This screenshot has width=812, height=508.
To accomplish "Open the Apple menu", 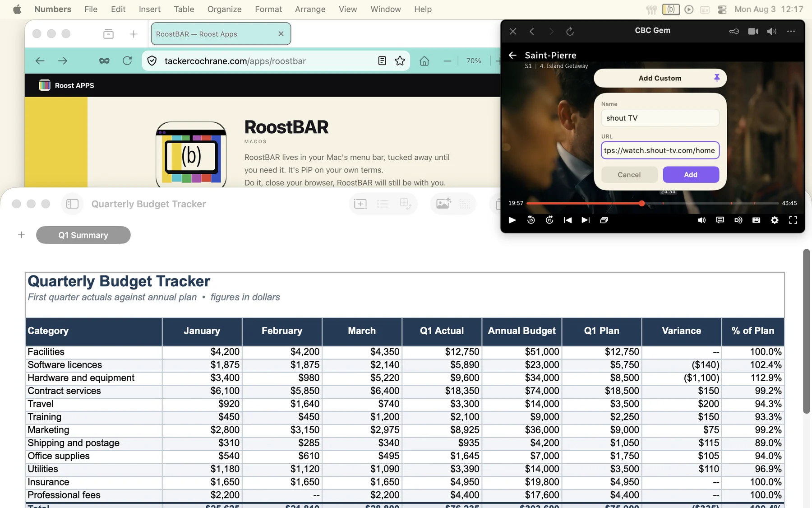I will pyautogui.click(x=17, y=9).
